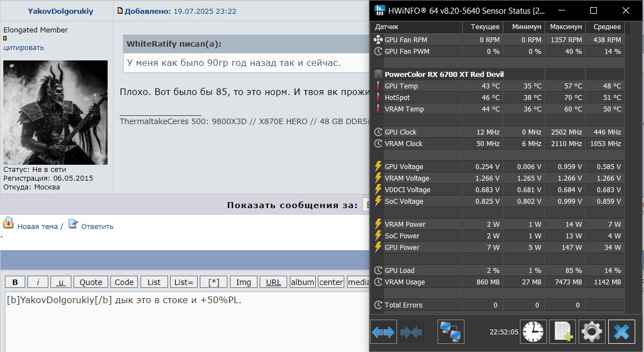
Task: Click the forum reply icon beside Ответить
Action: (72, 224)
